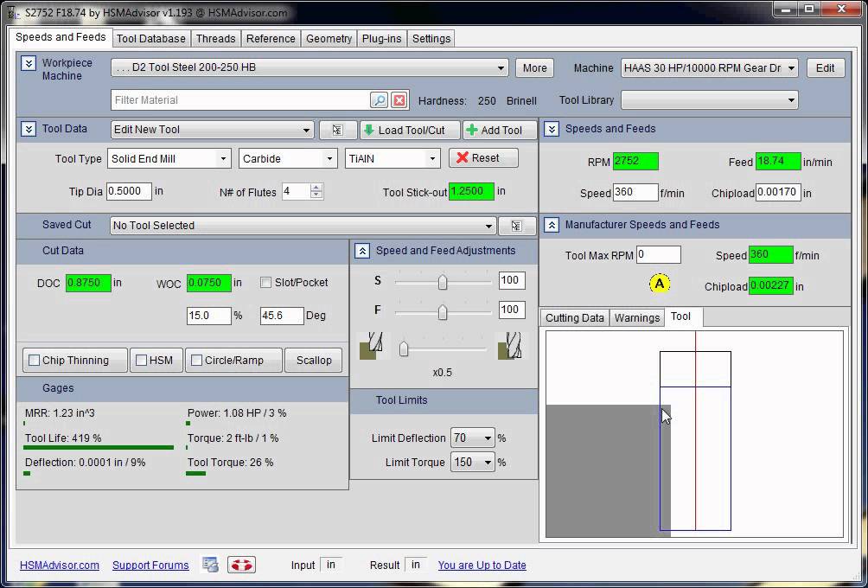Toggle Speed and Feed Adjustments chevron

362,251
